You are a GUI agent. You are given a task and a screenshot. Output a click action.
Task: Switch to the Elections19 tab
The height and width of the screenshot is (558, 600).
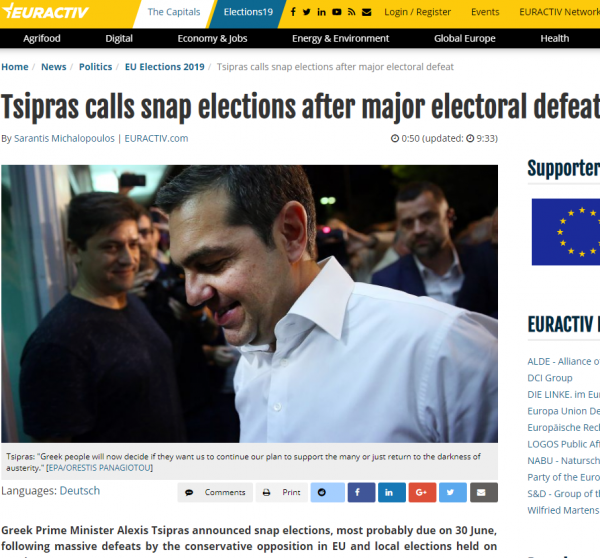[x=248, y=12]
